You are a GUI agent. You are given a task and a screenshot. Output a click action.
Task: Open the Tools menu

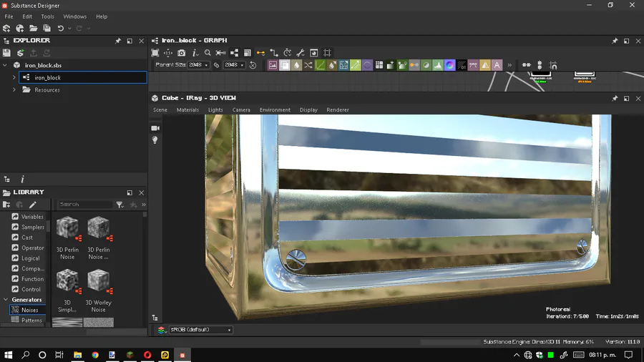coord(47,16)
